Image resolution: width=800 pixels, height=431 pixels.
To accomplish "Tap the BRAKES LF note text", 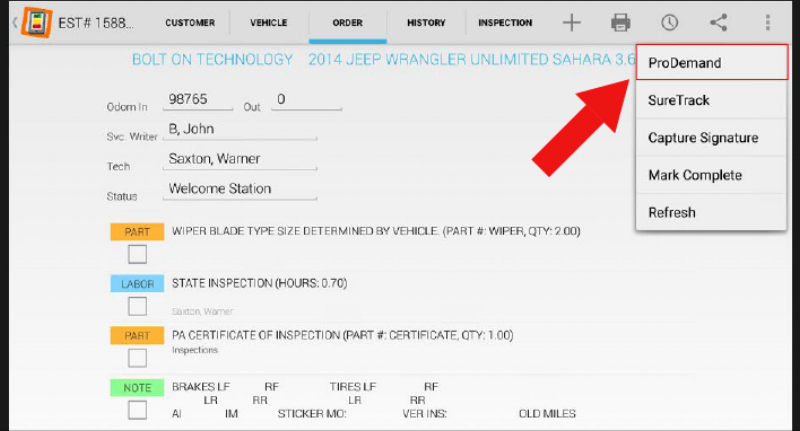I will point(201,387).
